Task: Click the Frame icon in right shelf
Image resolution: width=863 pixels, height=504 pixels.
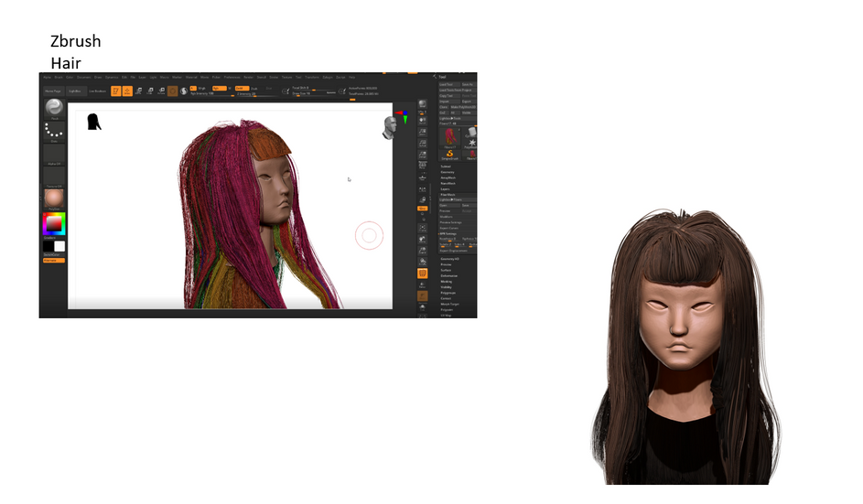Action: [x=422, y=228]
